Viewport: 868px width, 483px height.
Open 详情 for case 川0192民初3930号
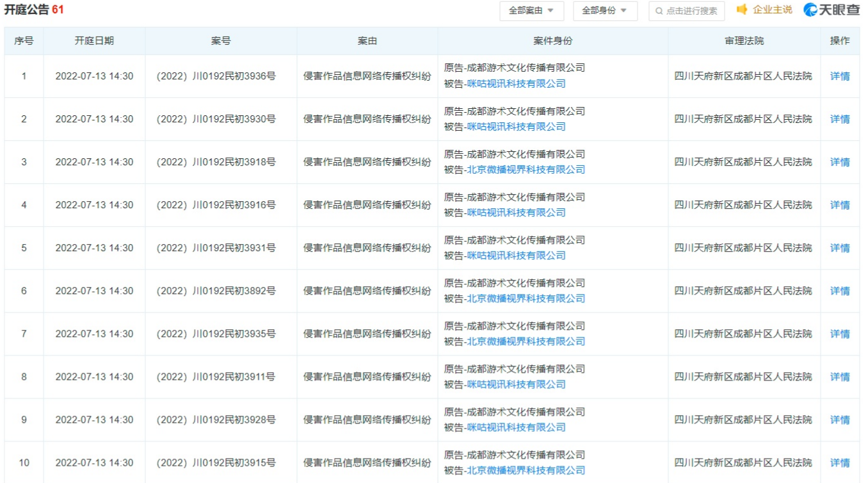coord(839,119)
